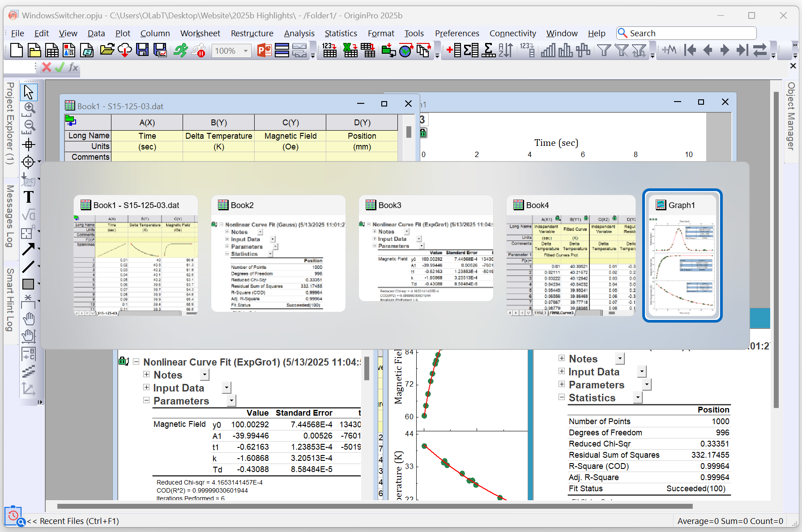The image size is (802, 532).
Task: Click the green running man icon
Action: 180,50
